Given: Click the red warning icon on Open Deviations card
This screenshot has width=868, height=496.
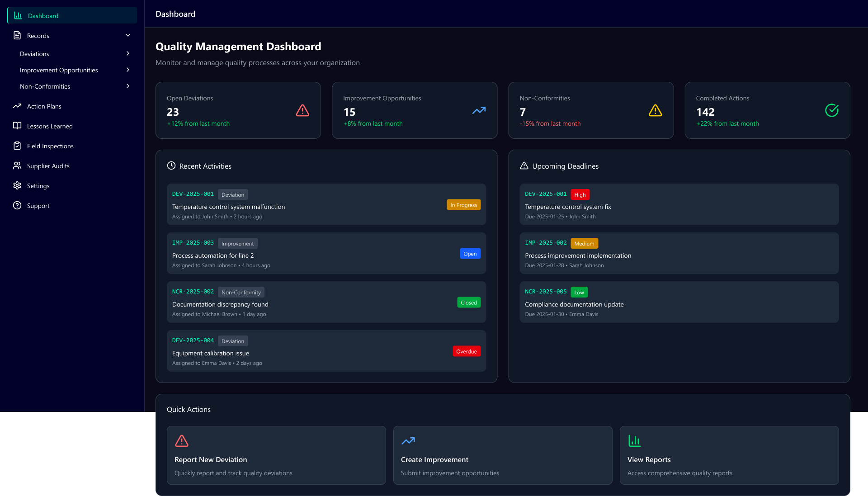Looking at the screenshot, I should (x=302, y=110).
